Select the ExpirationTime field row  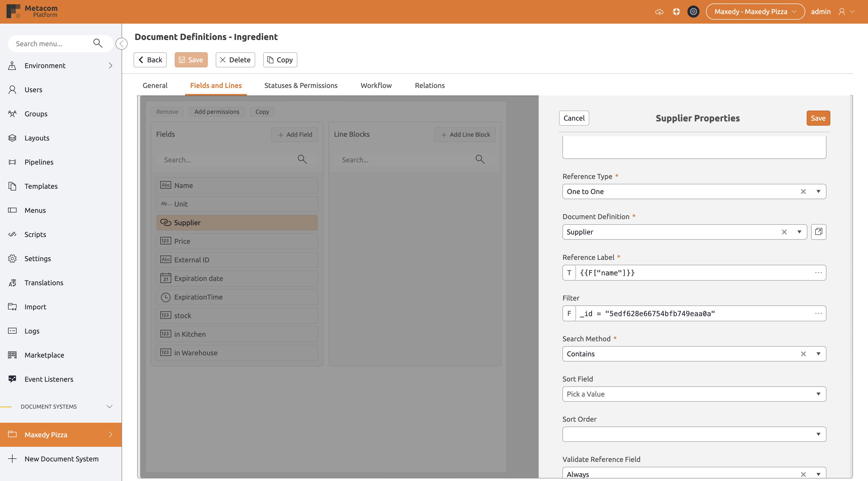237,297
